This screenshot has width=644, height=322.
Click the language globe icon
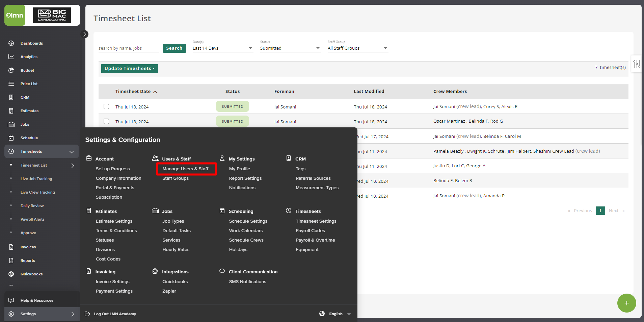[x=322, y=314]
